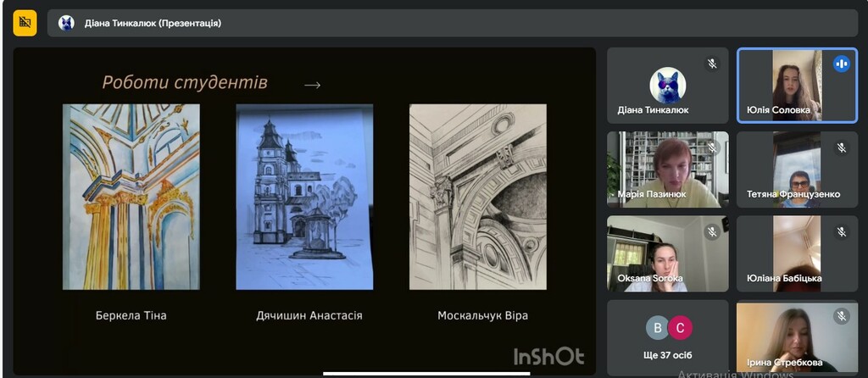The image size is (868, 378).
Task: Select the Москальчук Віра arch drawing
Action: point(478,197)
